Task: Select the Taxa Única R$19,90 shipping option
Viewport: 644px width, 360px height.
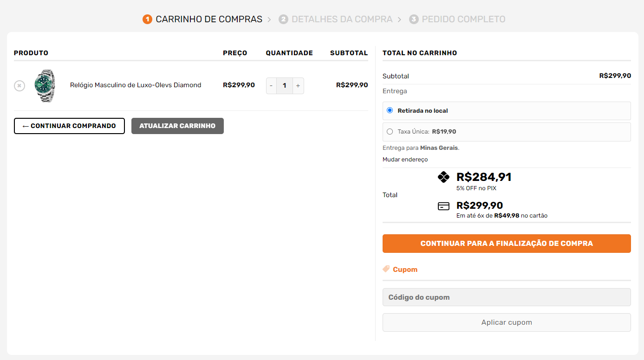Action: [390, 131]
